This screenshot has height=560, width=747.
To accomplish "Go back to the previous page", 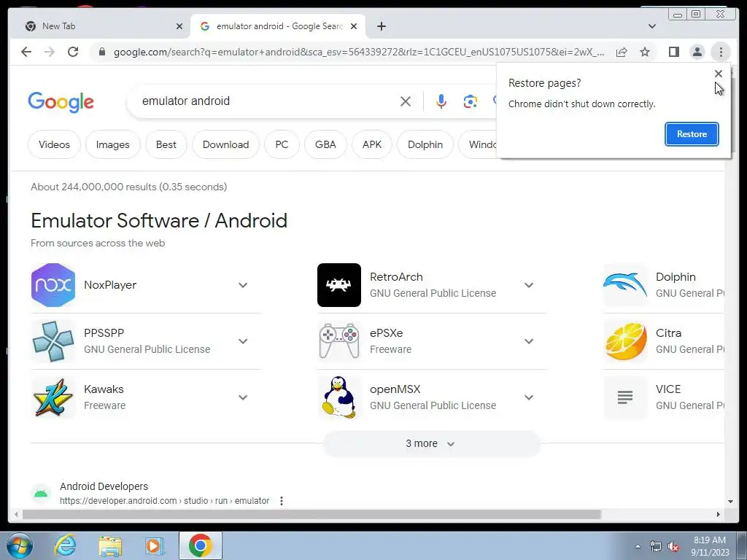I will tap(26, 52).
